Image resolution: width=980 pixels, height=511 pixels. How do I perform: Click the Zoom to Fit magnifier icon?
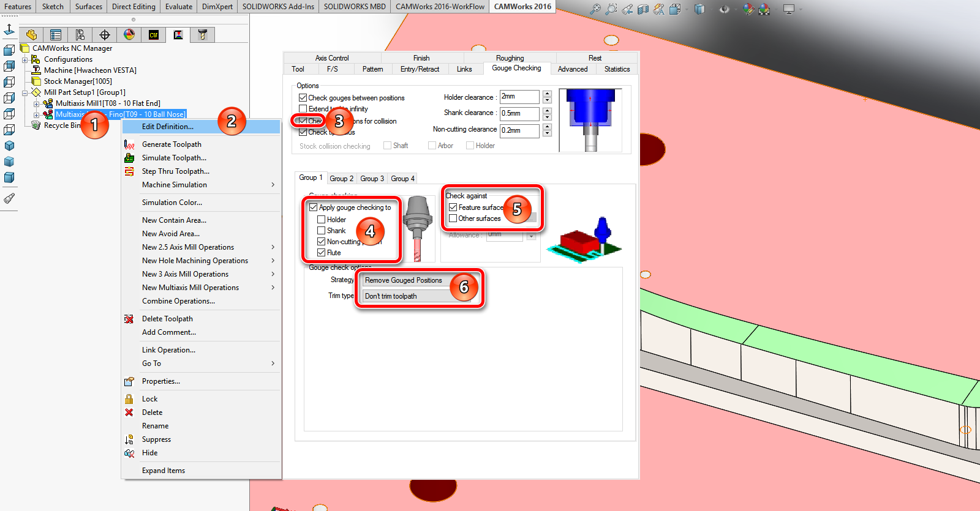pos(595,9)
